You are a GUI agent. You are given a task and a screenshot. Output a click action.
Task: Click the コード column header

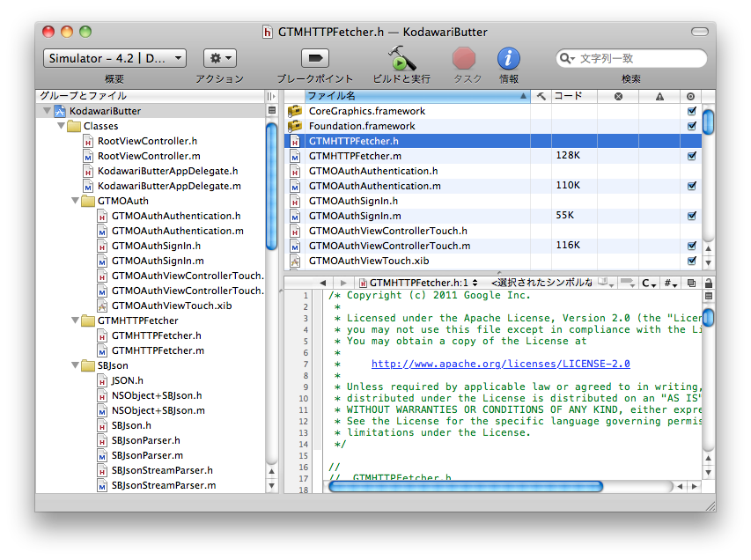pos(572,96)
